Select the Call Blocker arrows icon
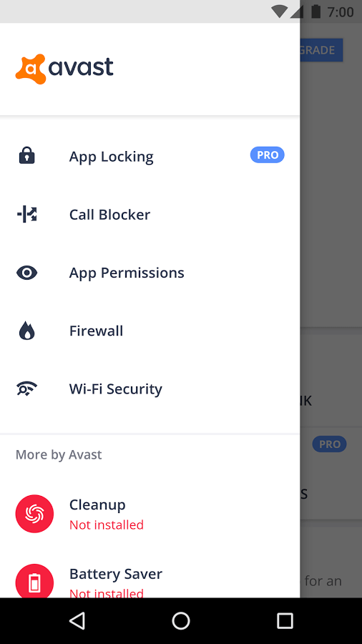362x644 pixels. click(x=27, y=215)
